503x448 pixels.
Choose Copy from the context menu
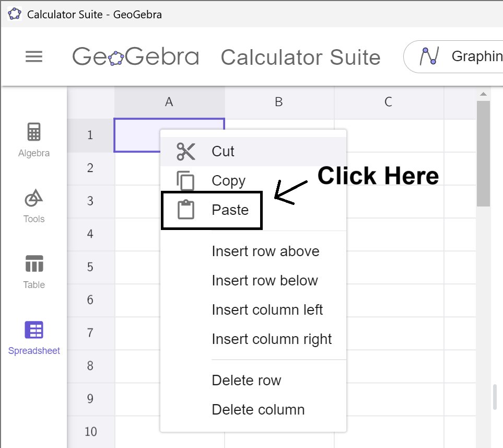253,180
